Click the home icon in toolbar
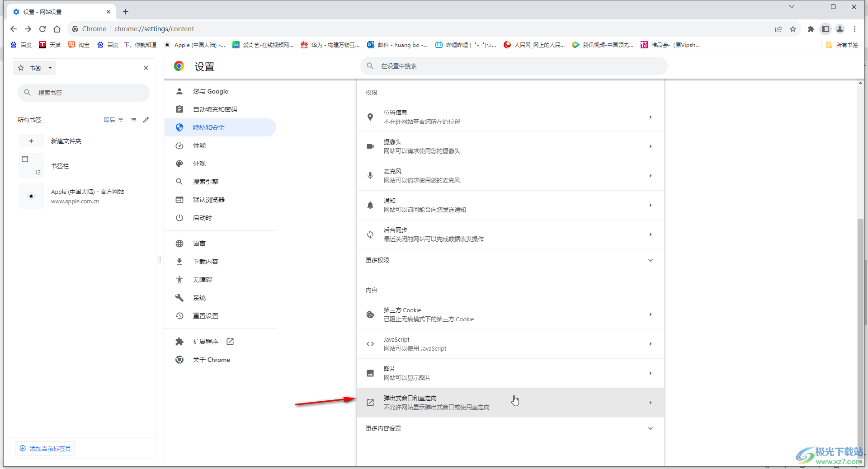The height and width of the screenshot is (469, 868). 57,29
